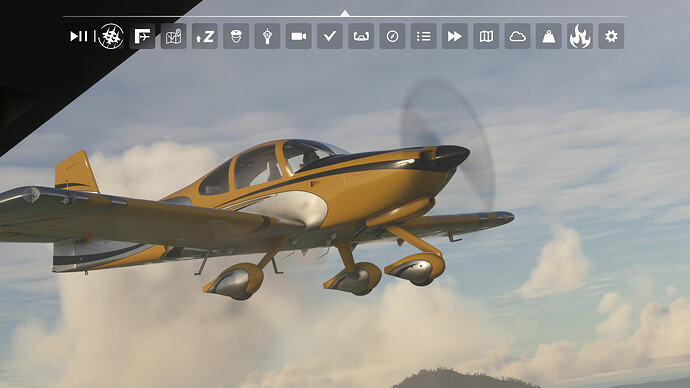Open the compass navigation icon
Screen dimensions: 690x388
[x=392, y=36]
